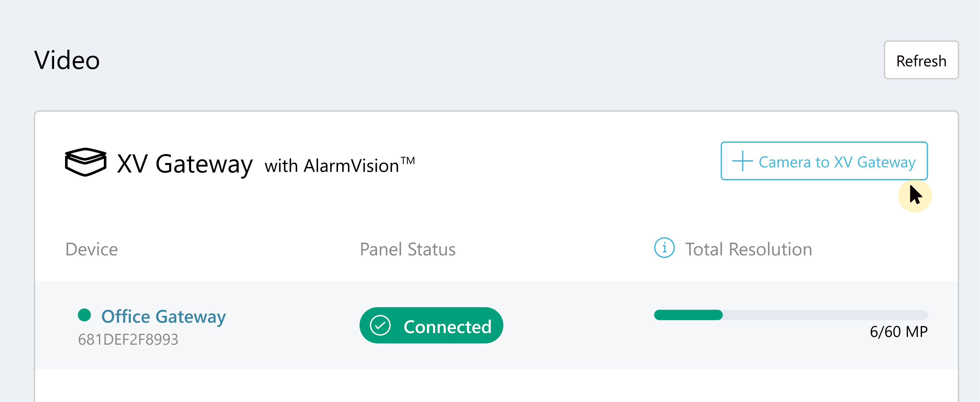
Task: Click the Refresh button
Action: [x=921, y=60]
